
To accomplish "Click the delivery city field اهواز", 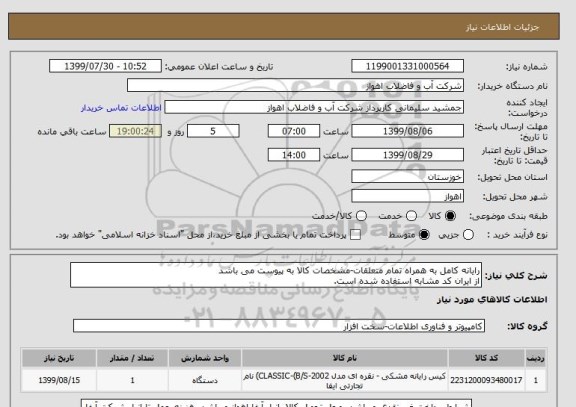I will [407, 196].
